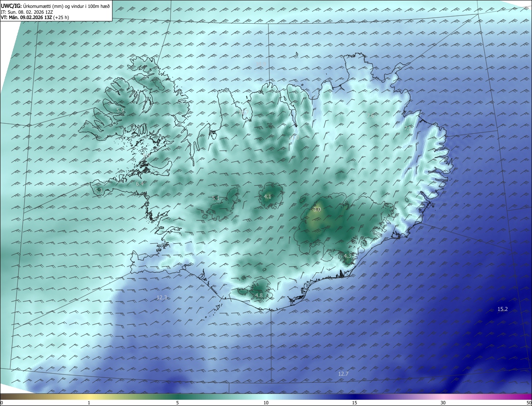This screenshot has width=532, height=406.
Task: Click the 4.1 value inside the central glacier
Action: (x=268, y=197)
